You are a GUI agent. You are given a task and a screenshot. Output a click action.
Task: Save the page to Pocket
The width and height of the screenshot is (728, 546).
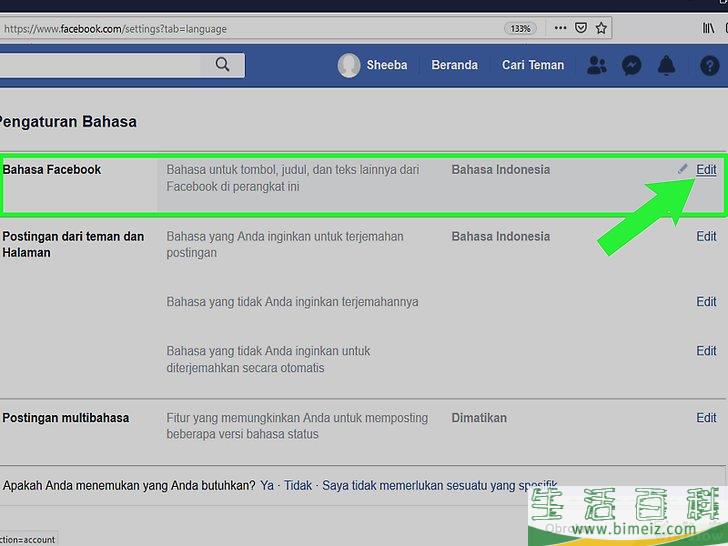(x=581, y=28)
